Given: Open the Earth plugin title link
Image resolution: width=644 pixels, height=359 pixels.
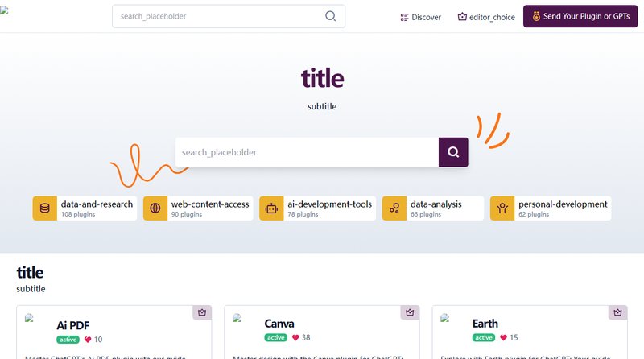Looking at the screenshot, I should (485, 324).
